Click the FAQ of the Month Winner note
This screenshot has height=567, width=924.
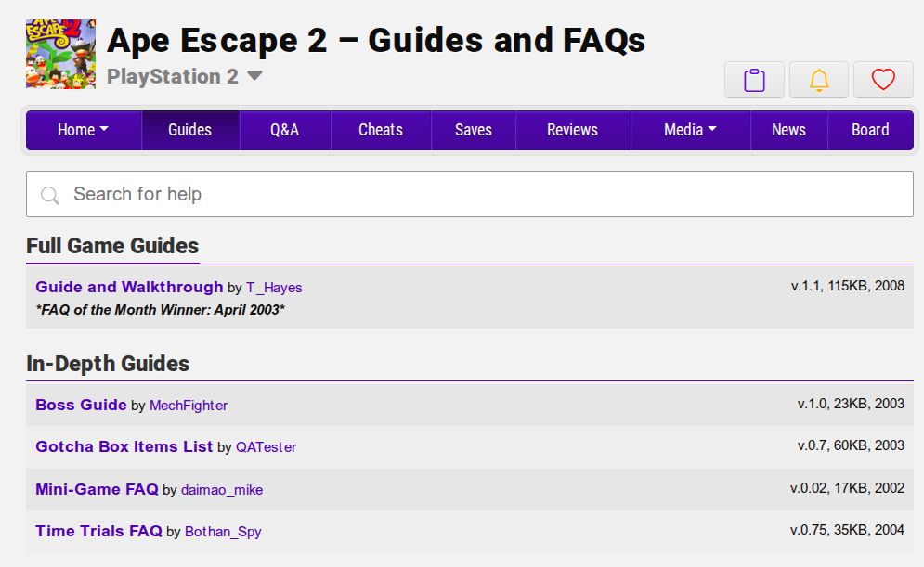(161, 310)
